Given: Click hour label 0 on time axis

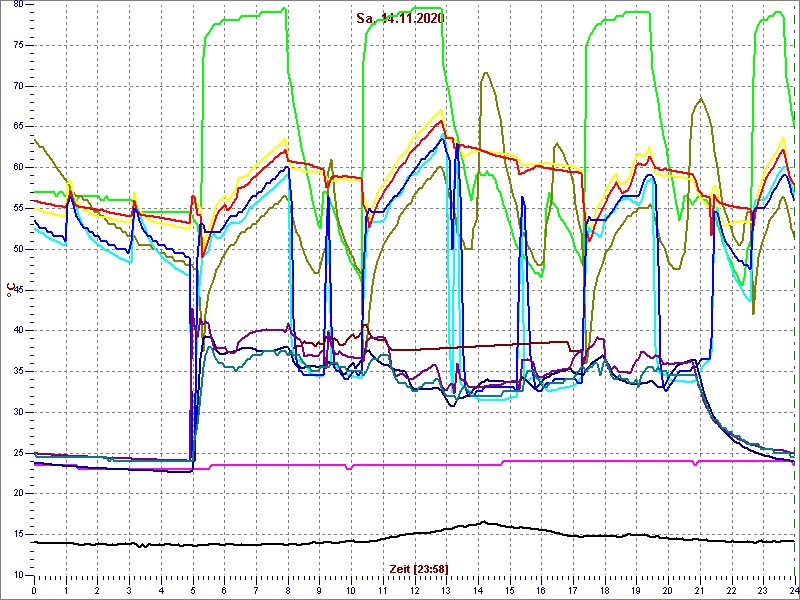Looking at the screenshot, I should click(34, 590).
